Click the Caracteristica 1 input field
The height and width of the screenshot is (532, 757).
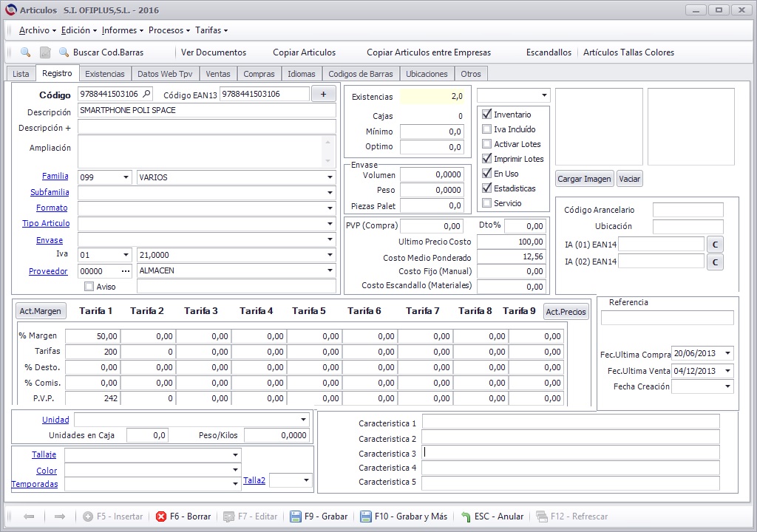[x=571, y=421]
